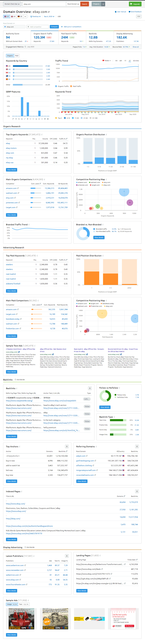Click the orange Search button
145x644 pixels.
tap(85, 4)
